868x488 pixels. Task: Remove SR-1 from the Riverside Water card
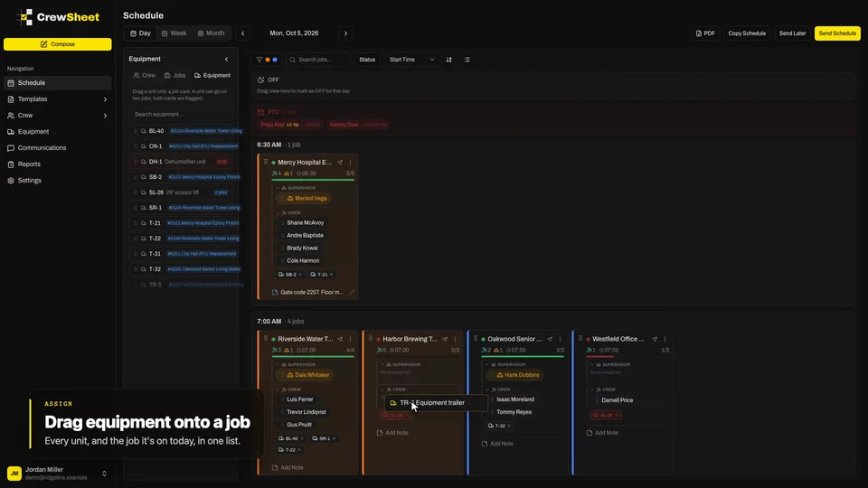[x=334, y=439]
